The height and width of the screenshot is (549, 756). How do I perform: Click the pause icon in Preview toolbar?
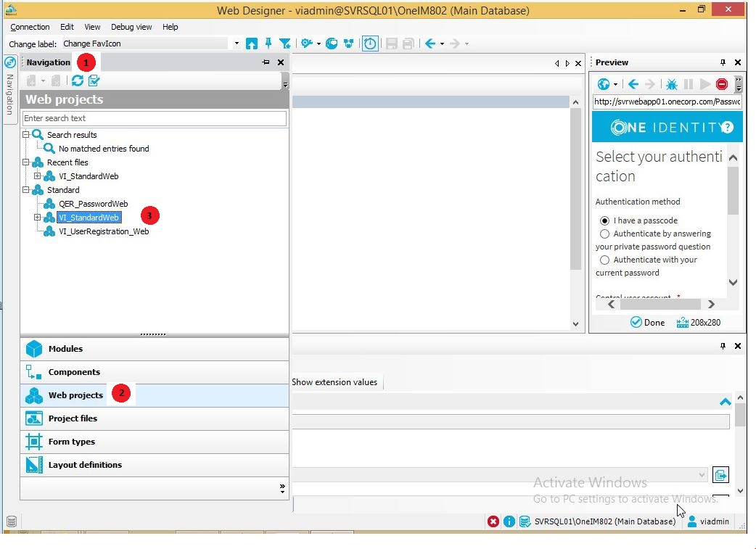pyautogui.click(x=689, y=84)
